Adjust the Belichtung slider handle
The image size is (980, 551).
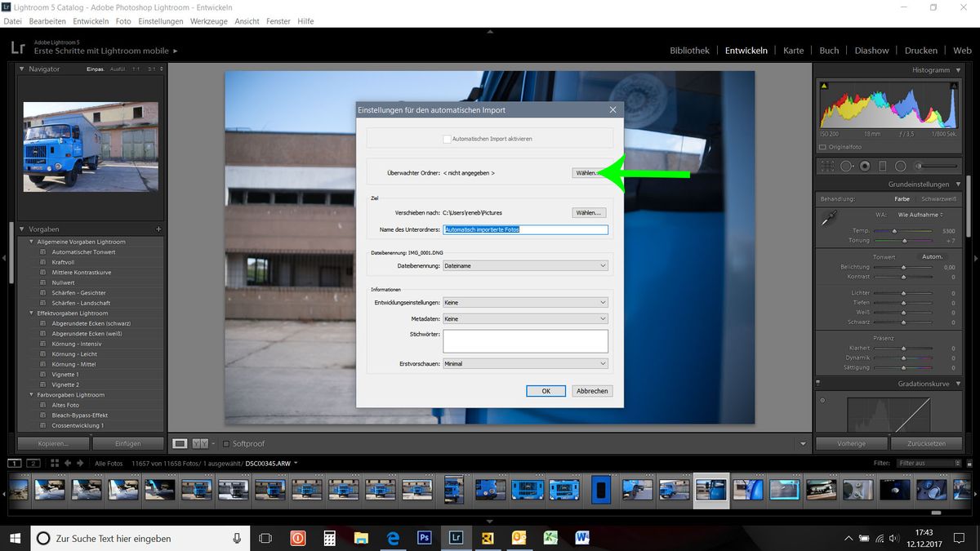tap(903, 267)
